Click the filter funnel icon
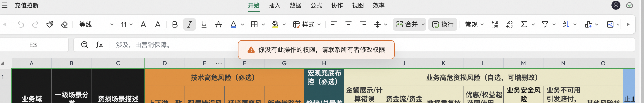Viewport: 644px width, 103px height. click(x=545, y=24)
